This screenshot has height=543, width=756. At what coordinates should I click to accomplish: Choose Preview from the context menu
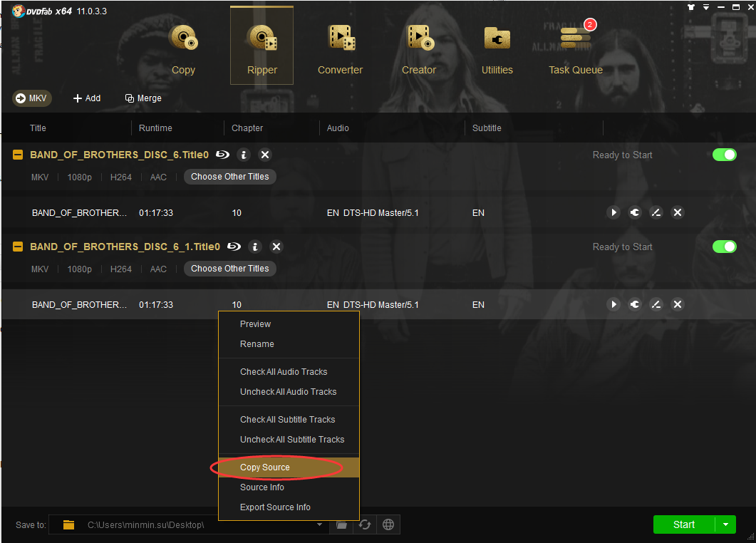coord(289,324)
